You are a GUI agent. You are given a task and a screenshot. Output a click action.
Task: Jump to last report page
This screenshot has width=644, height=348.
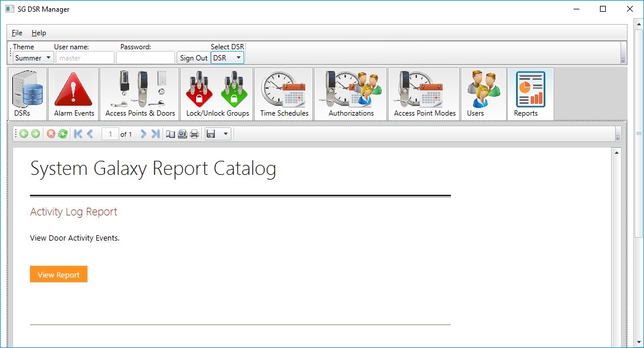pos(155,134)
